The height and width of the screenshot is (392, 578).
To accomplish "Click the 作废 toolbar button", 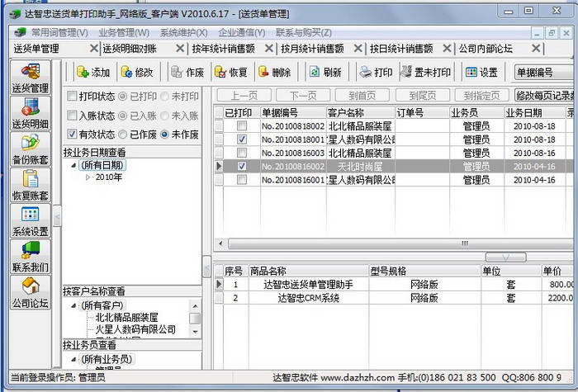I will 187,73.
